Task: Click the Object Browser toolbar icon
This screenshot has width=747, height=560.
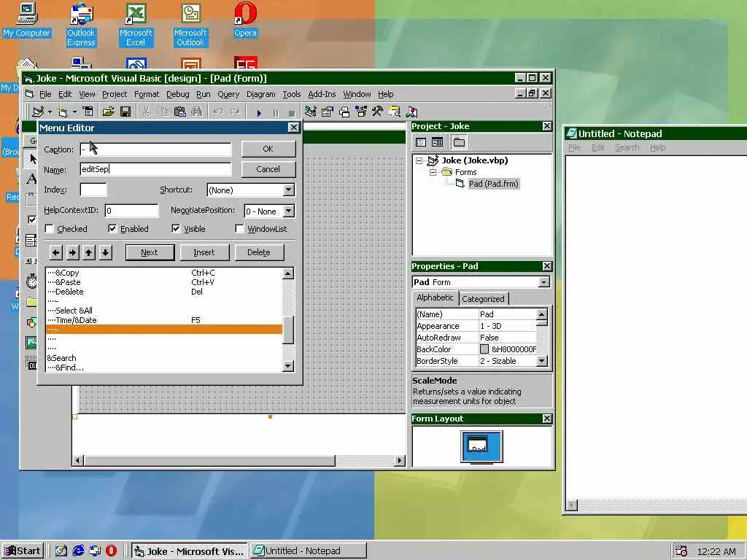Action: pyautogui.click(x=360, y=112)
